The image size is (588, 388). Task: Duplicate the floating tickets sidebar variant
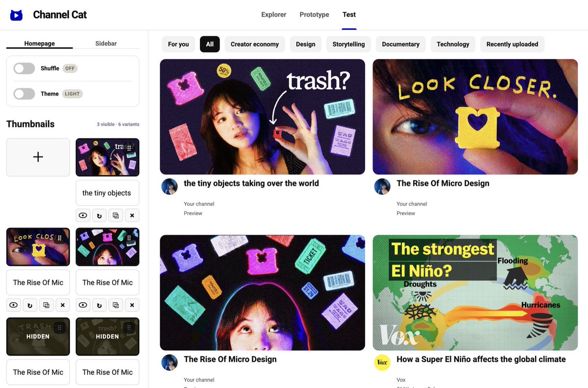pyautogui.click(x=116, y=305)
